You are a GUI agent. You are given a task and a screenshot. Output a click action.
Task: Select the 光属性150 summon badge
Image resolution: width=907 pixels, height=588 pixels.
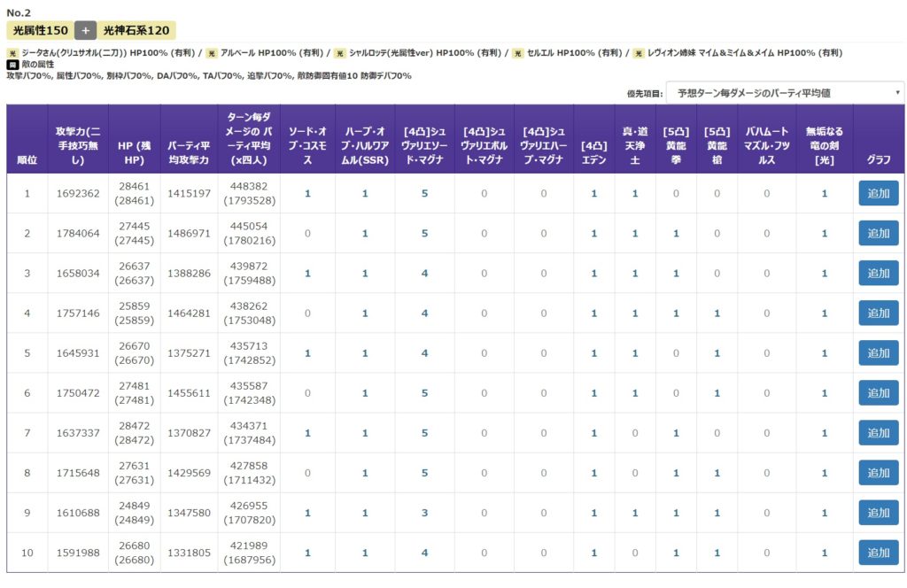(x=39, y=30)
